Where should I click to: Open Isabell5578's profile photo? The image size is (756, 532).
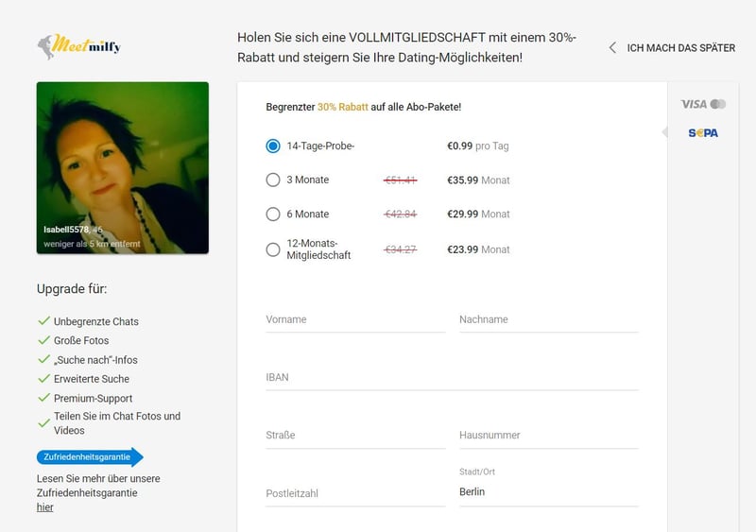point(123,168)
